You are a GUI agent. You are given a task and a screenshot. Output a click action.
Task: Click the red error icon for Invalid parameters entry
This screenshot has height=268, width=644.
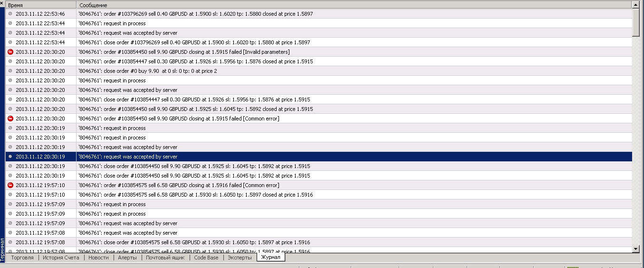click(10, 52)
